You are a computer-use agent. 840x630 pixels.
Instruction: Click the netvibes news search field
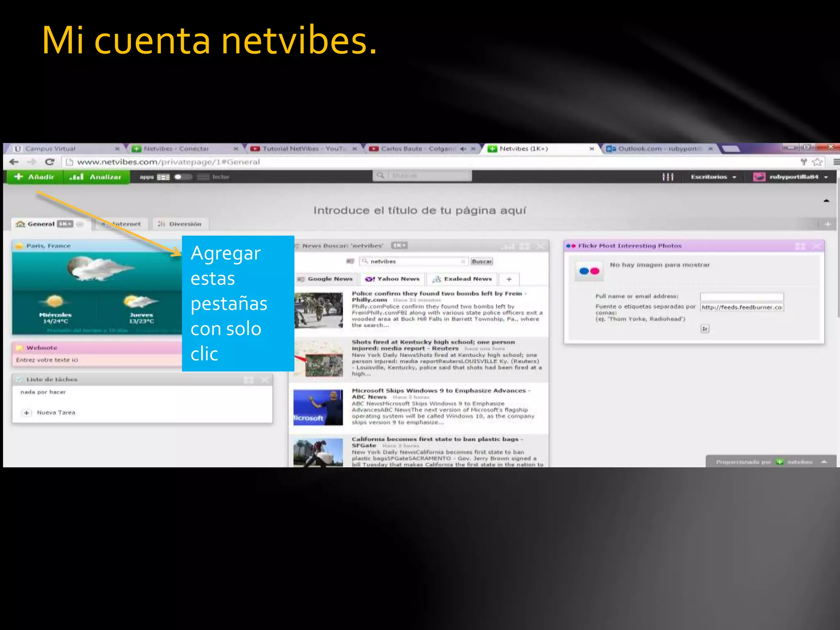coord(413,261)
